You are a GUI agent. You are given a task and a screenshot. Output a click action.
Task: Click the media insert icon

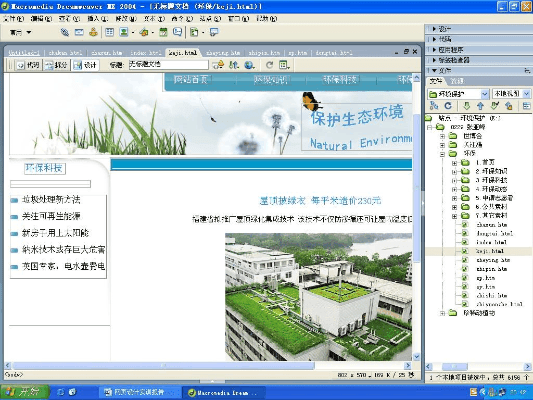(x=144, y=32)
